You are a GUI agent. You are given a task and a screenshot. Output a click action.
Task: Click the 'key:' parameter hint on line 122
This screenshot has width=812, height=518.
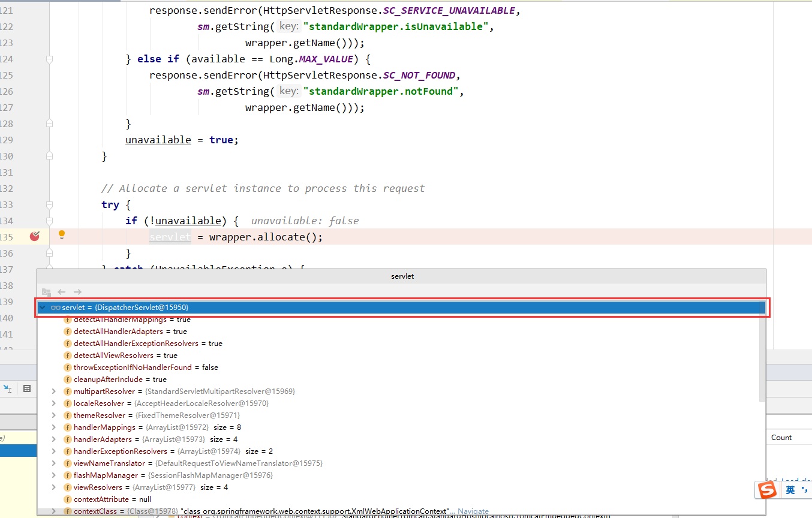289,26
